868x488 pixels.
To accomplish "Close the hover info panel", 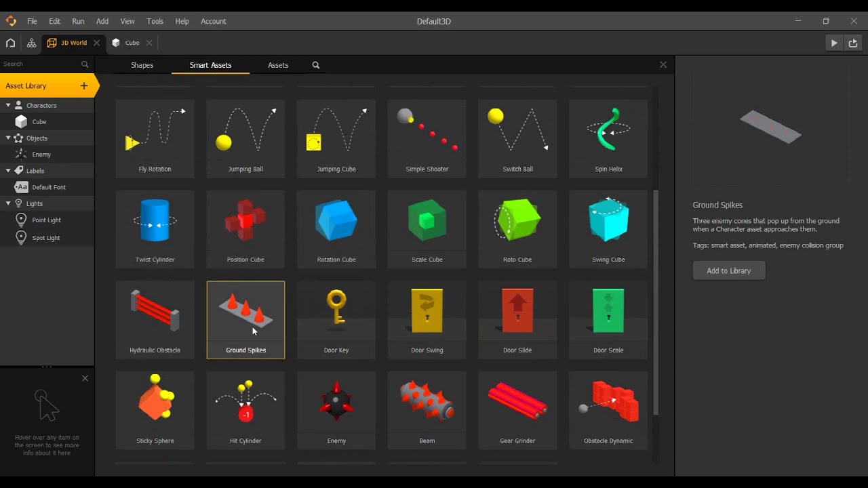I will click(85, 378).
